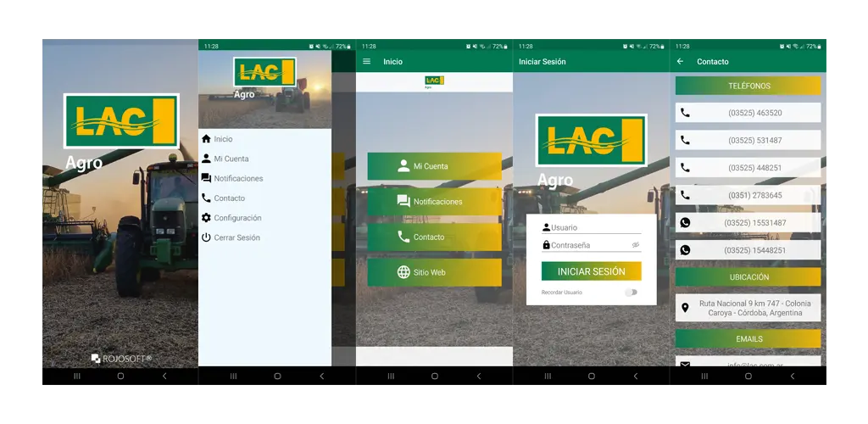Tap the back arrow on Contacto screen
This screenshot has height=424, width=868.
681,61
